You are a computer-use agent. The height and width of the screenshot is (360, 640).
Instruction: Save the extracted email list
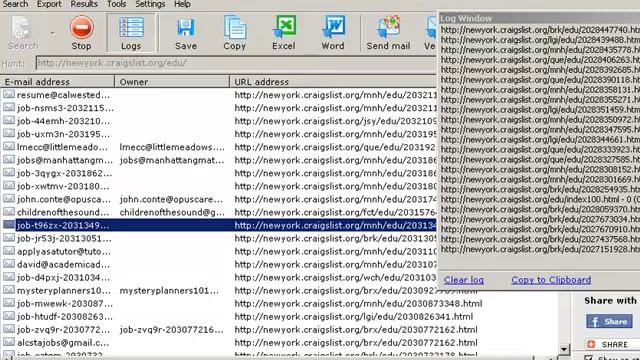pyautogui.click(x=186, y=33)
